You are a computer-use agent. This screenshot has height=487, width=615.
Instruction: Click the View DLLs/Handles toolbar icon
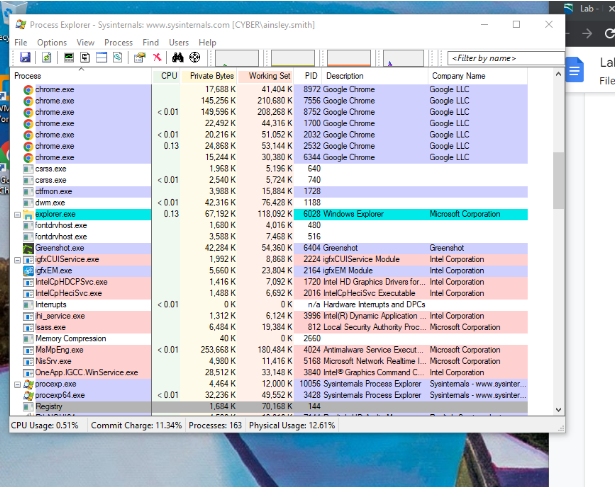pos(117,58)
